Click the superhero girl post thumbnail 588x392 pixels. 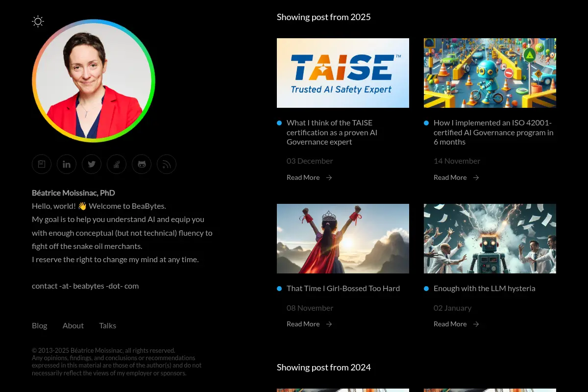[x=343, y=239]
